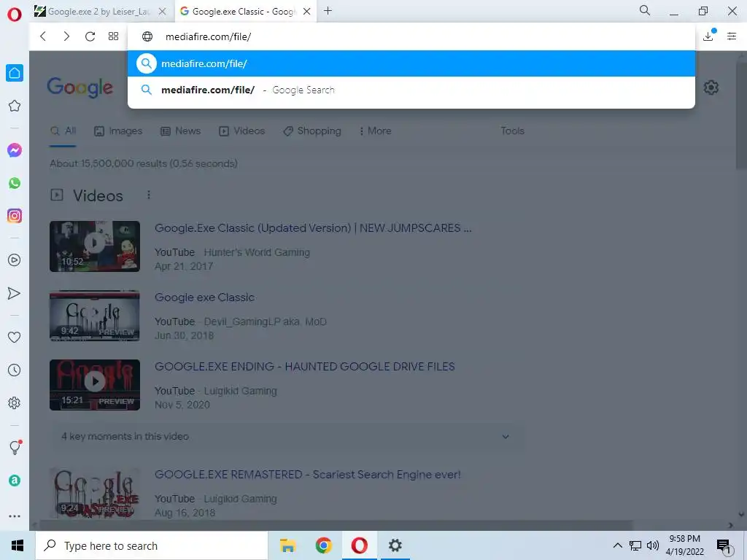This screenshot has width=747, height=560.
Task: Open File Explorer from taskbar
Action: pos(287,545)
